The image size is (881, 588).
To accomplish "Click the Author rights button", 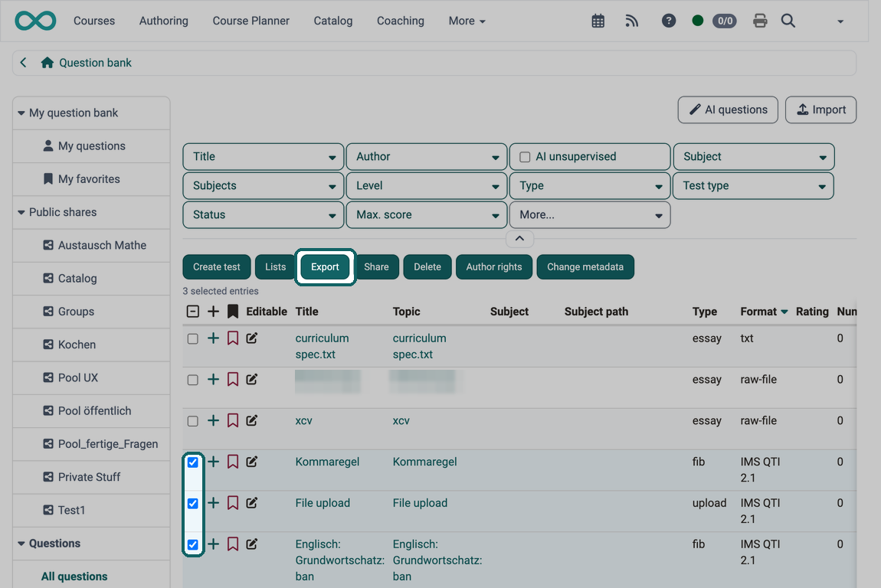I will click(494, 266).
